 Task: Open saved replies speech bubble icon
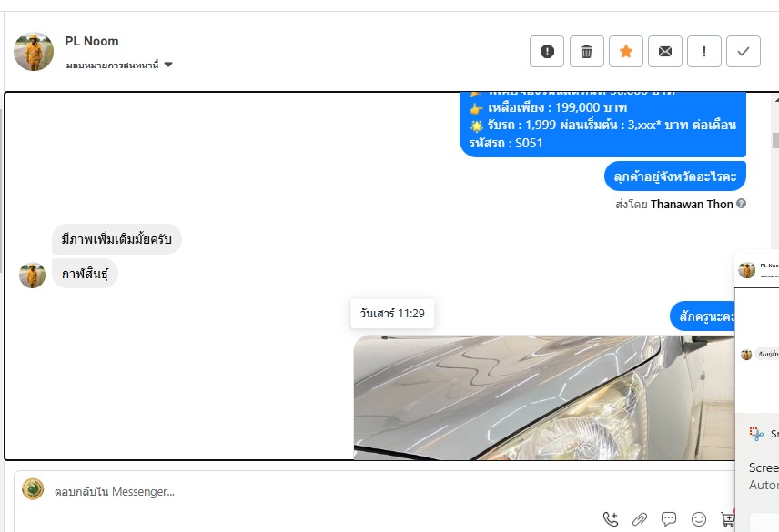(669, 519)
